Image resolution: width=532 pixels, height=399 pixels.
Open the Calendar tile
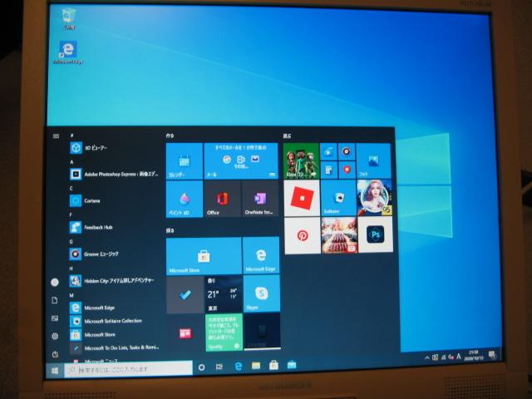[185, 161]
